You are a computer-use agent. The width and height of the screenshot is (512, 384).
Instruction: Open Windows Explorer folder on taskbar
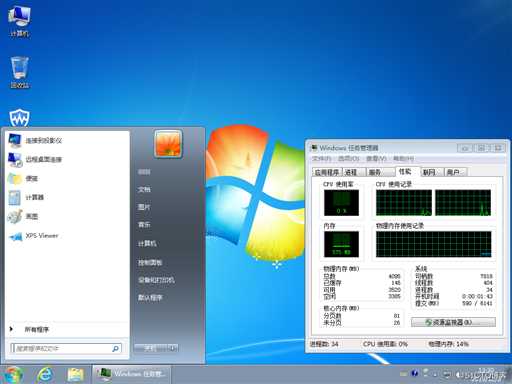tap(76, 375)
